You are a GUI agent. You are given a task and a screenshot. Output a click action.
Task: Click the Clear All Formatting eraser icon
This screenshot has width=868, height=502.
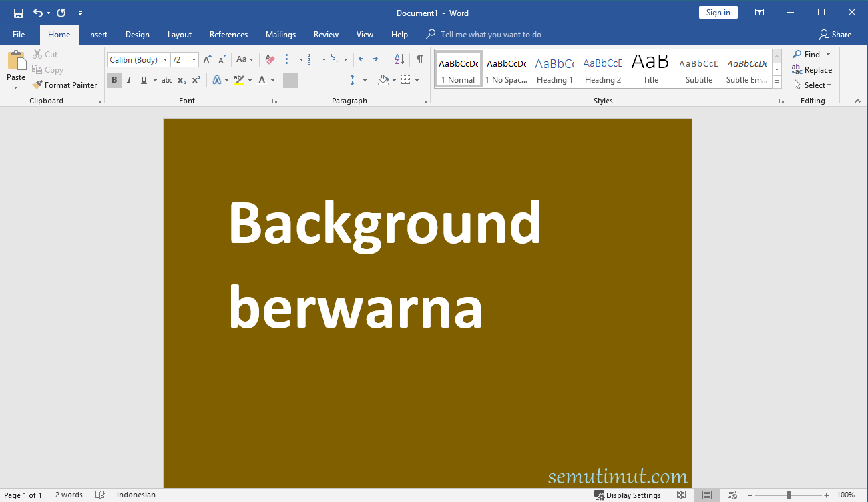coord(270,59)
